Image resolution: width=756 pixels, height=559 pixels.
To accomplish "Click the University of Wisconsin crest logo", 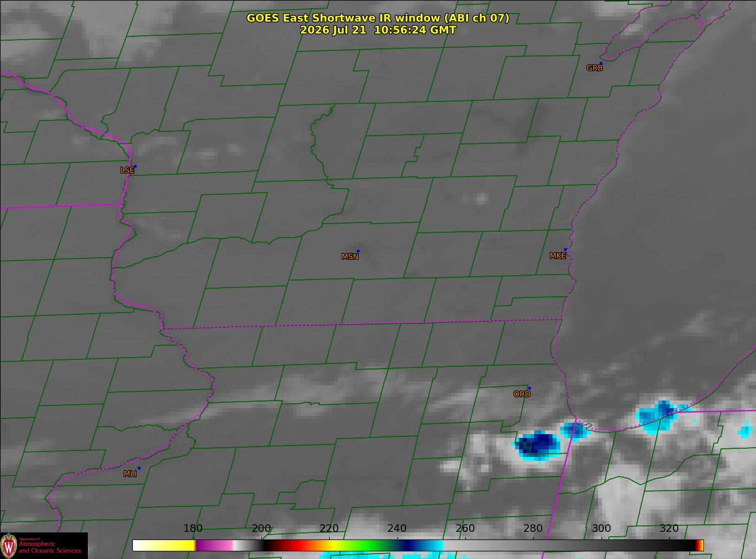I will coord(9,545).
